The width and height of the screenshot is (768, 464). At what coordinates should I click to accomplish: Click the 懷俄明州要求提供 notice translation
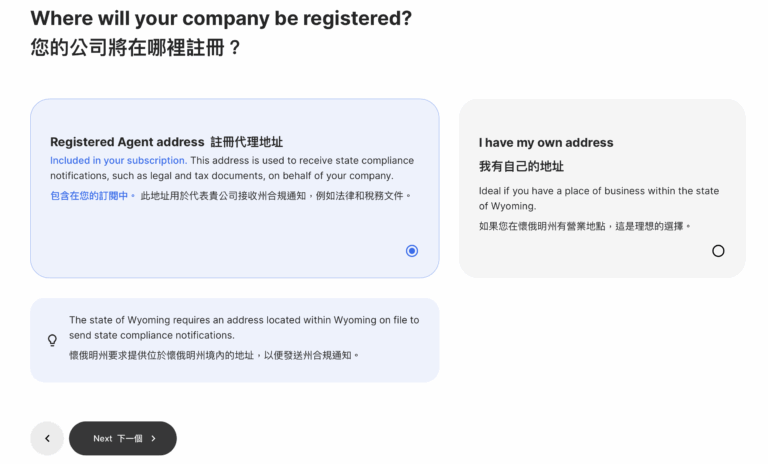point(213,355)
